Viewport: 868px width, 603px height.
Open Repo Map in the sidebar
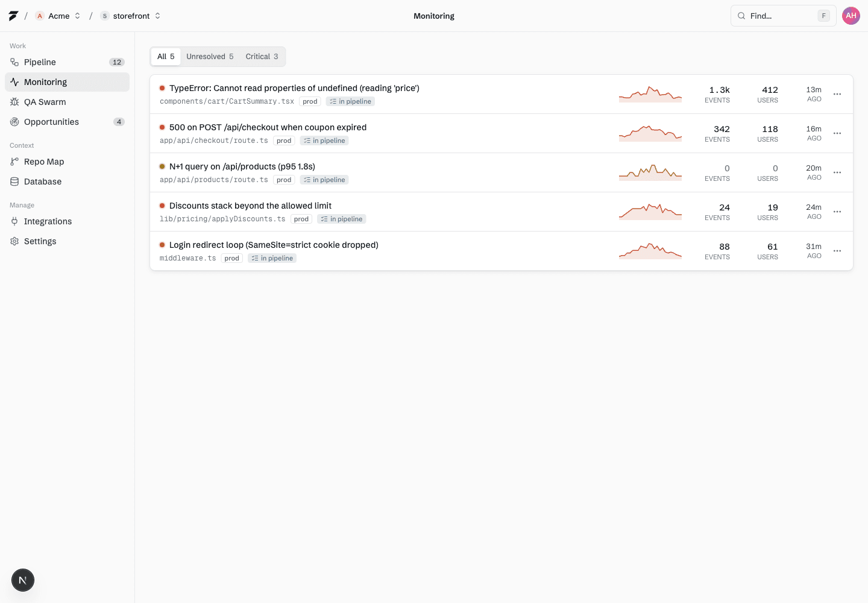pyautogui.click(x=67, y=162)
